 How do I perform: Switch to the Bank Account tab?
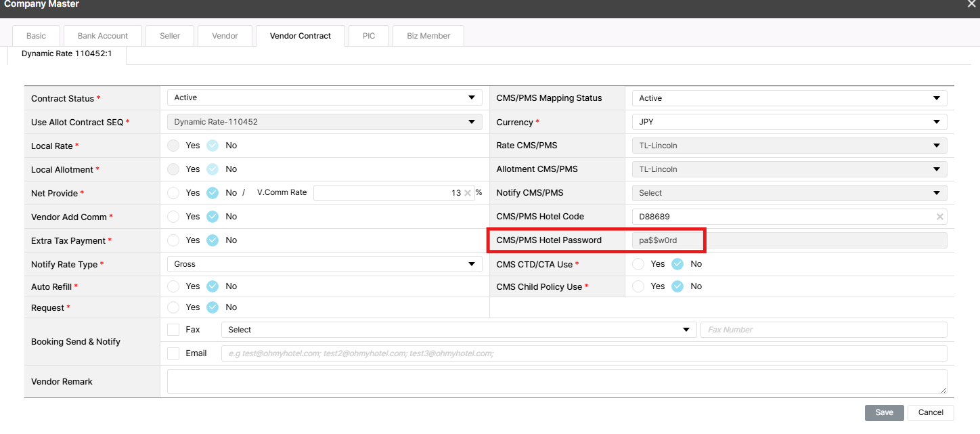103,36
